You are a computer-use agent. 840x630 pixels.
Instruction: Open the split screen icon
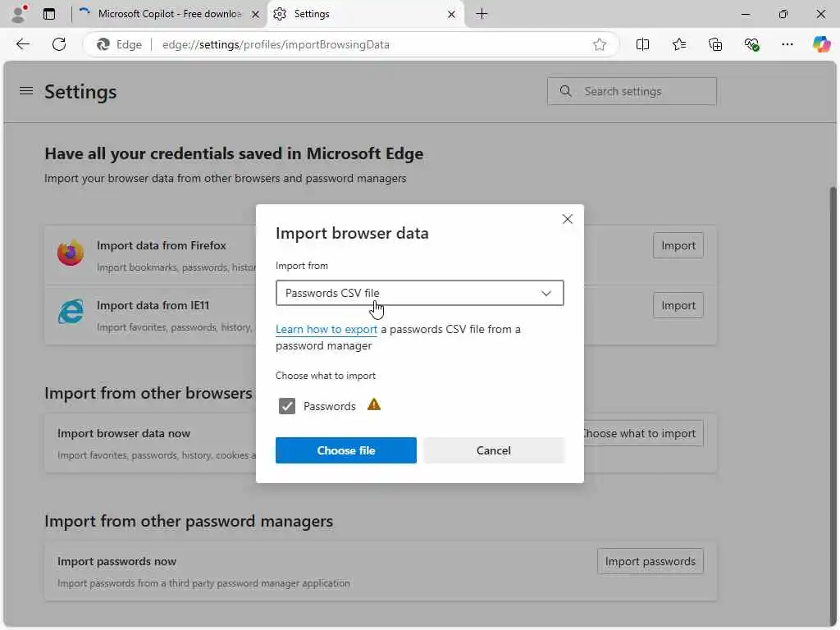[643, 44]
